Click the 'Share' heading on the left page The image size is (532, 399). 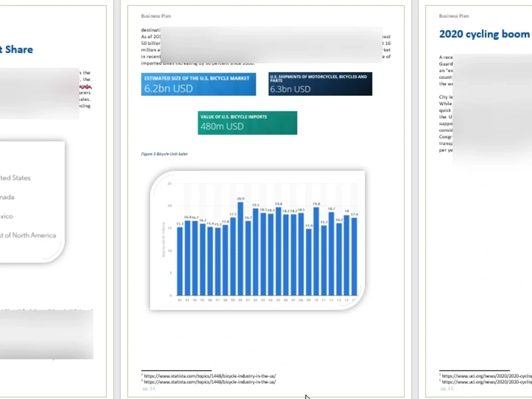click(19, 49)
